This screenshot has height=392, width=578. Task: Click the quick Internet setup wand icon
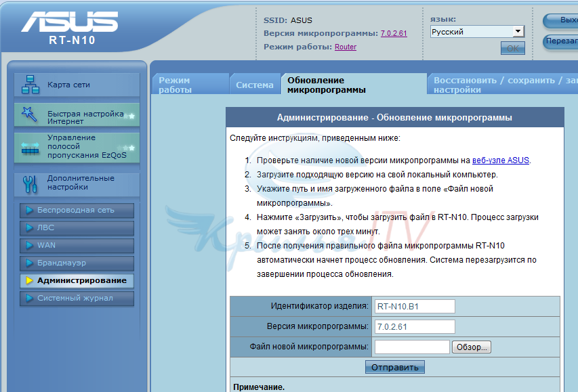pyautogui.click(x=28, y=114)
